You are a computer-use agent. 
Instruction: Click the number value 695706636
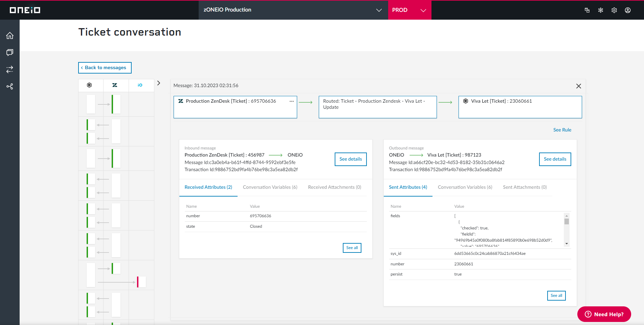261,216
